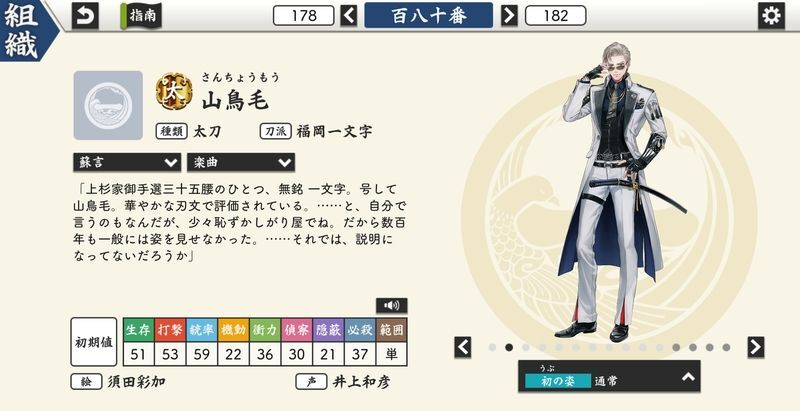800x411 pixels.
Task: Select the second illustration page dot
Action: pyautogui.click(x=509, y=347)
